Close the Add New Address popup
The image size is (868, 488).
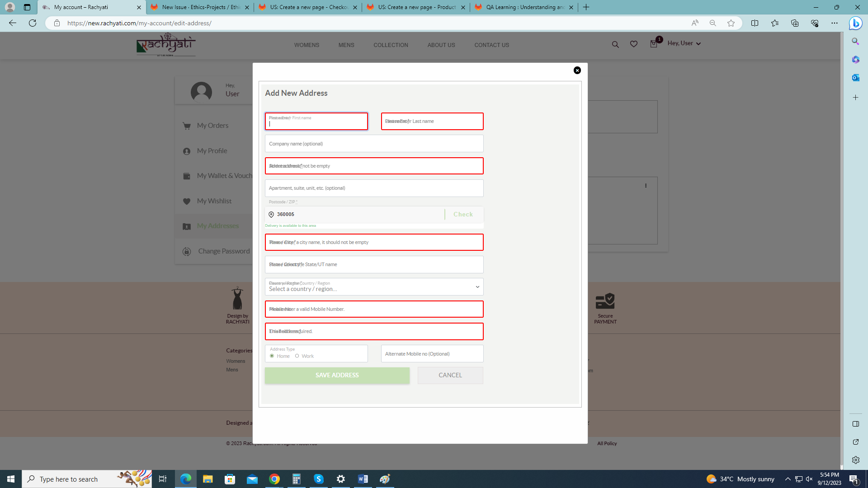point(577,70)
